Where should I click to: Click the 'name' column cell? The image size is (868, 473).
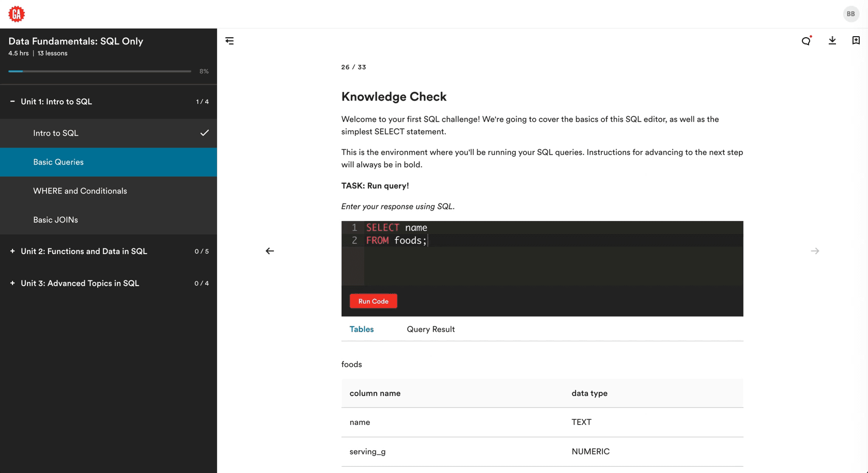click(360, 422)
